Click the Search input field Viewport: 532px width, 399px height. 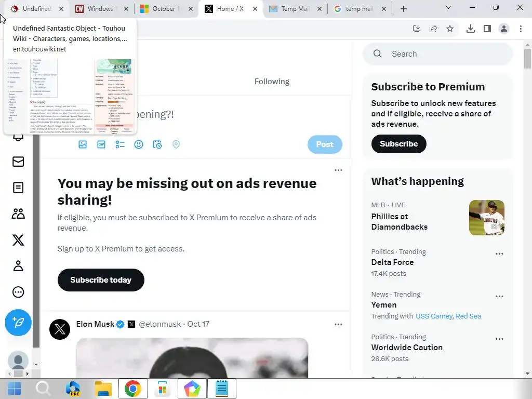coord(437,54)
